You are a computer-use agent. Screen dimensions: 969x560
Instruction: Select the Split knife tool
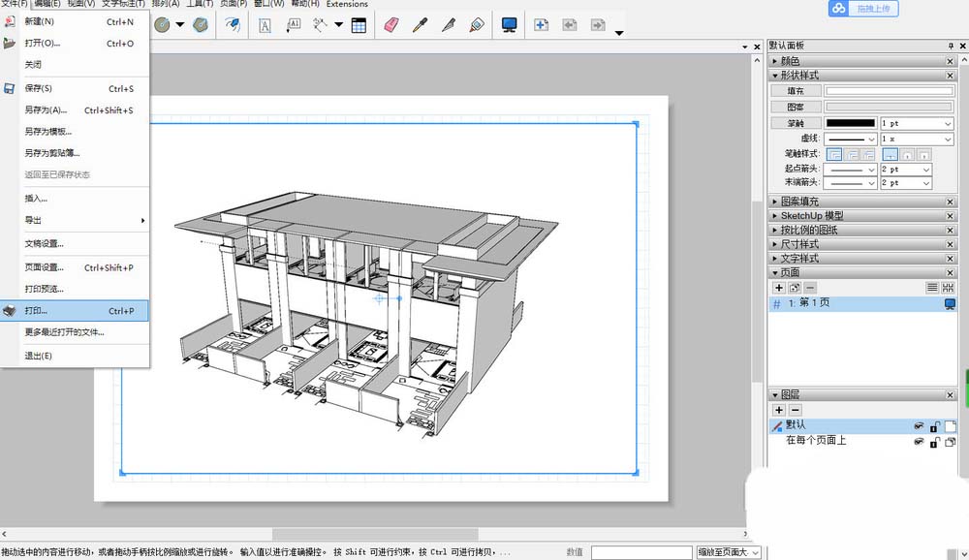(x=448, y=25)
